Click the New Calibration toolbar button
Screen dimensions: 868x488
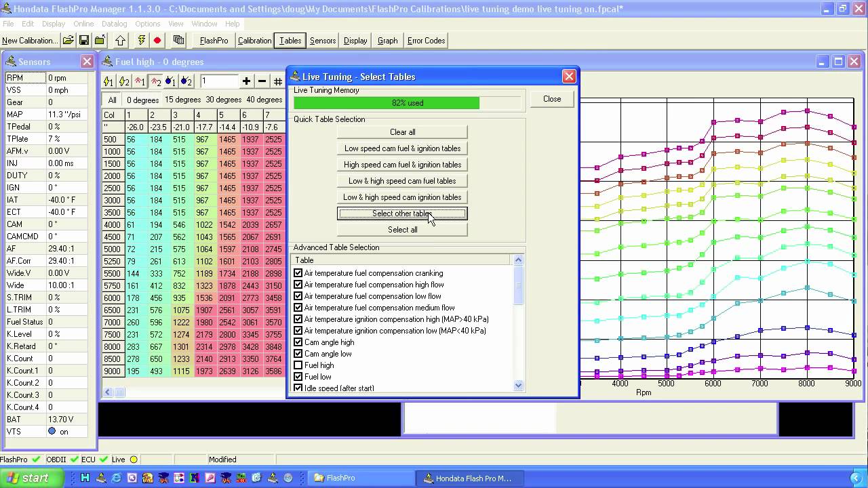coord(30,41)
